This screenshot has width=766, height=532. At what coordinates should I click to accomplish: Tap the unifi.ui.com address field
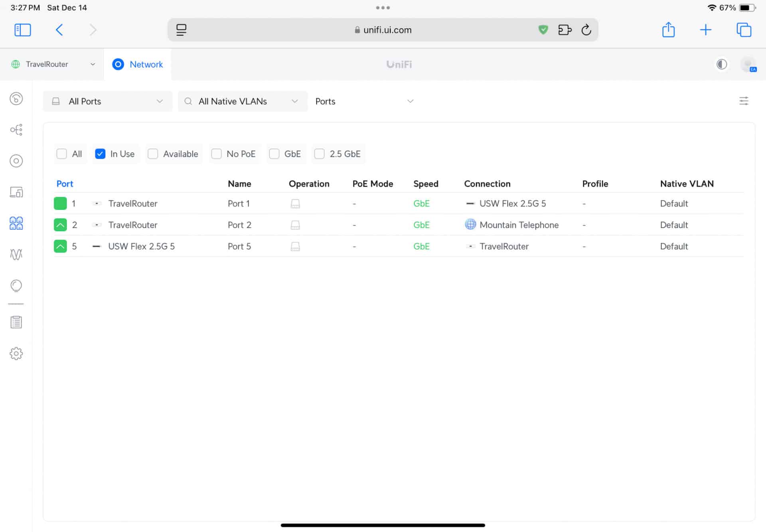pyautogui.click(x=383, y=30)
